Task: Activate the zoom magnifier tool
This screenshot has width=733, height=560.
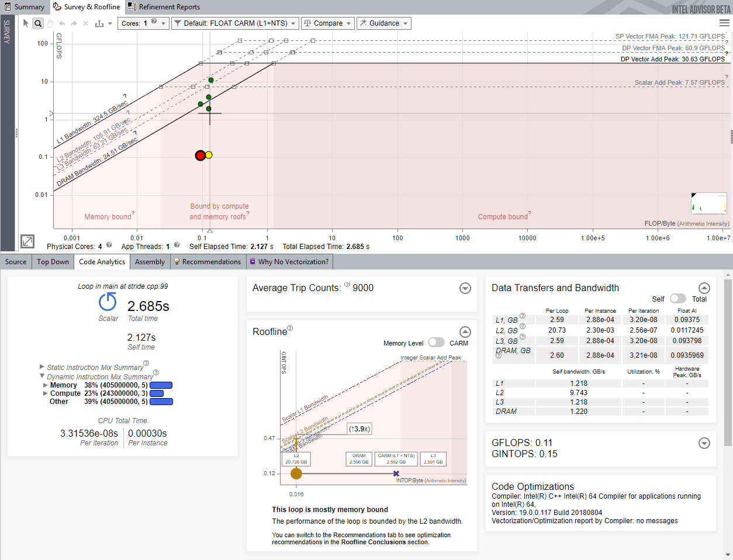Action: click(x=38, y=23)
